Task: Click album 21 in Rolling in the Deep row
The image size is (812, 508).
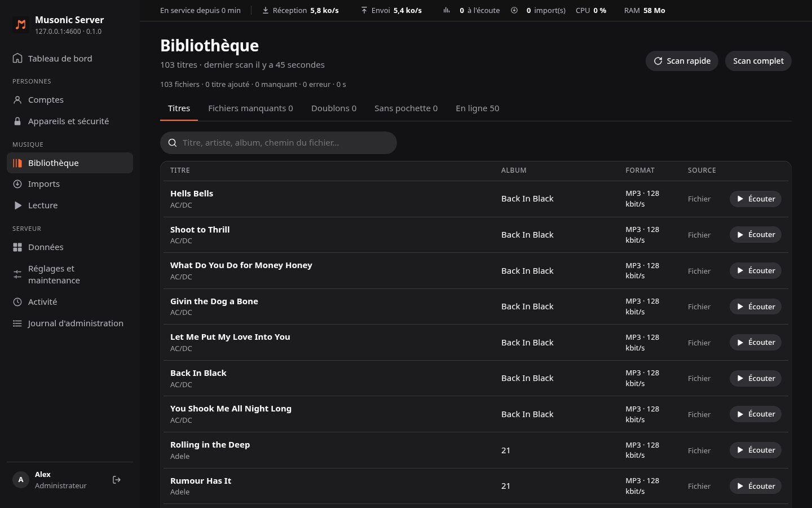Action: click(506, 450)
